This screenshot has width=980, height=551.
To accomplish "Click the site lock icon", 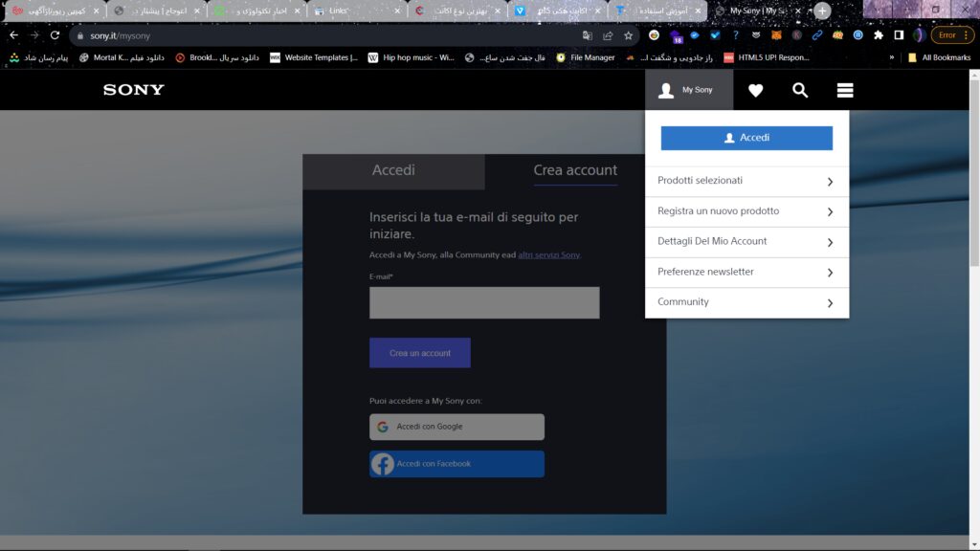I will coord(80,35).
